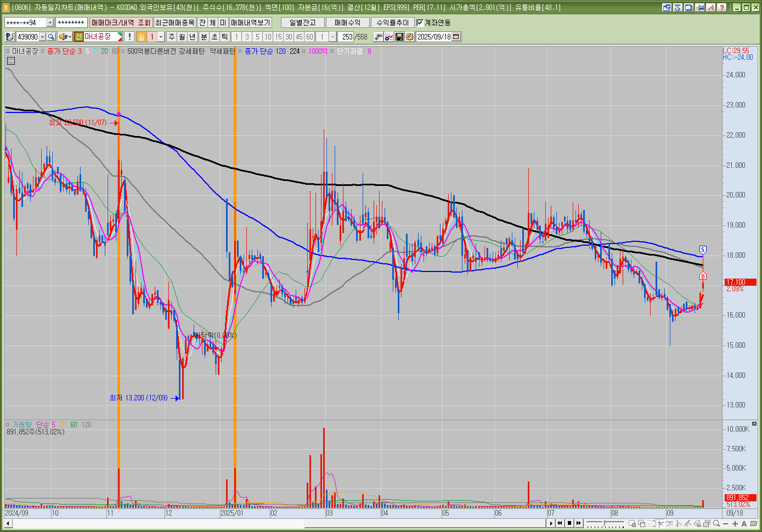Toggle the 종가 단순 3 5 7 moving average indicator
The width and height of the screenshot is (762, 532).
tap(43, 51)
